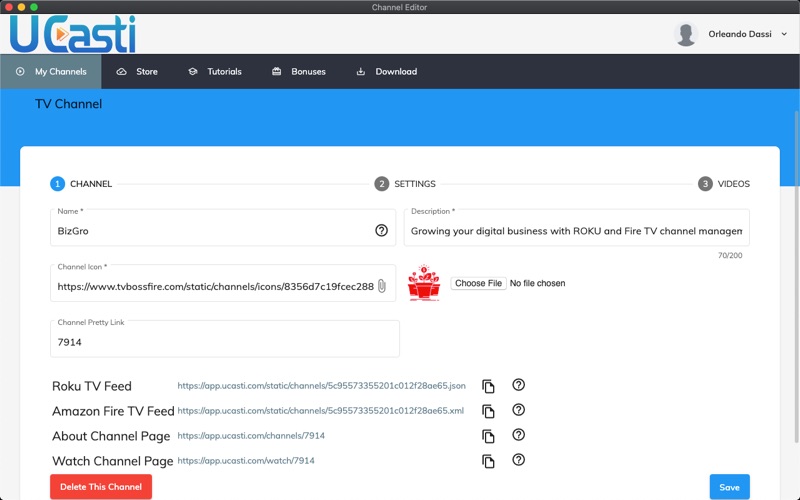800x500 pixels.
Task: Click the Amazon Fire TV Feed label
Action: pyautogui.click(x=113, y=411)
